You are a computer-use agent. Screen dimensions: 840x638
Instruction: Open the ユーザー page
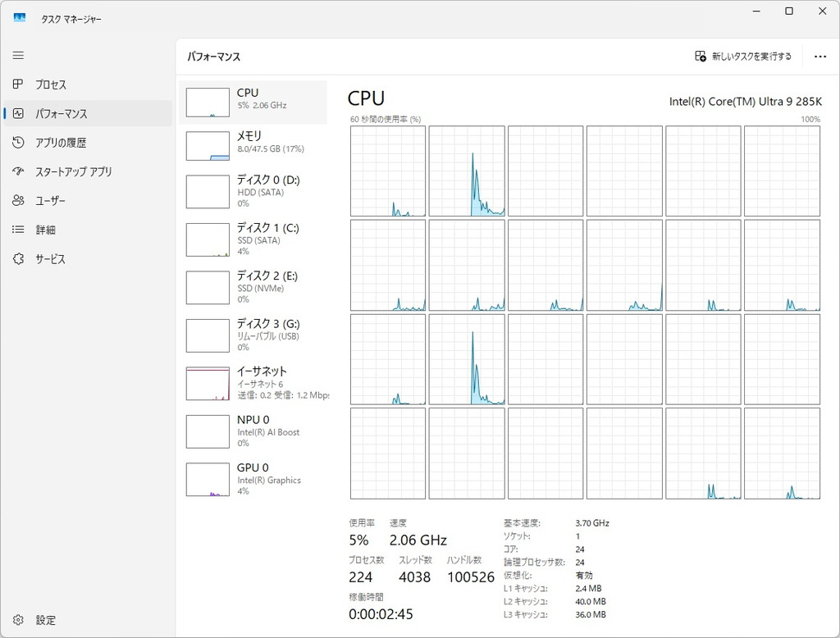tap(50, 200)
